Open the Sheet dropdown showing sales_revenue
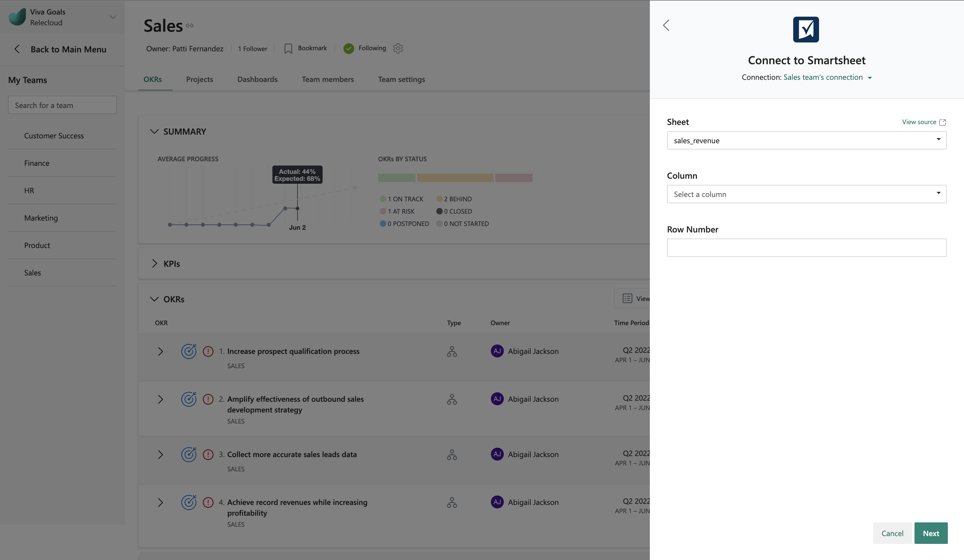The height and width of the screenshot is (560, 964). tap(806, 140)
